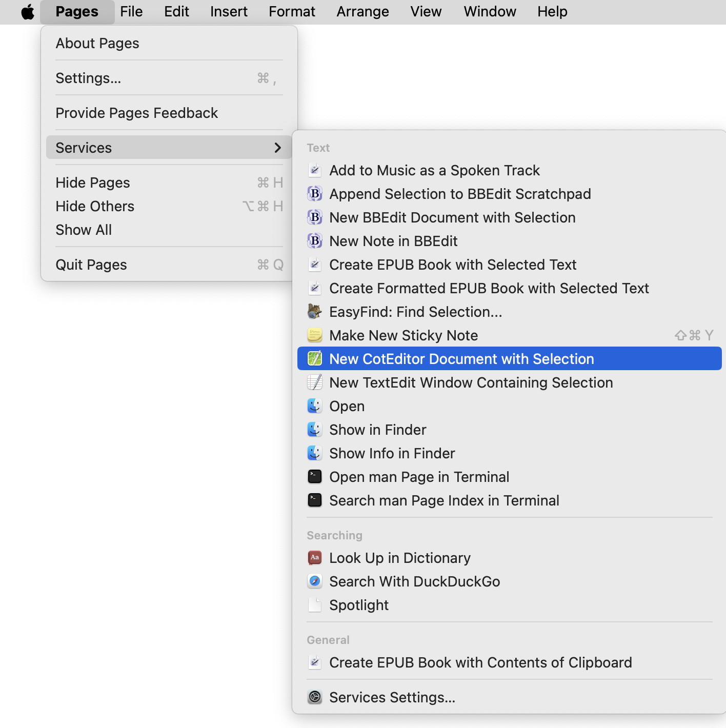Open the Help menu
Viewport: 726px width, 728px height.
[x=552, y=12]
